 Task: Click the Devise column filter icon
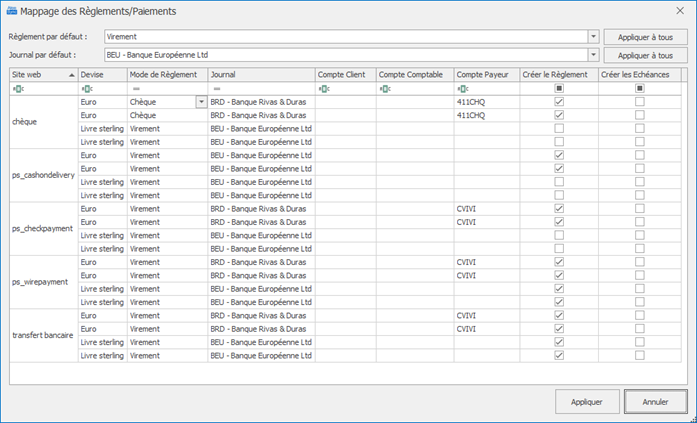(85, 88)
